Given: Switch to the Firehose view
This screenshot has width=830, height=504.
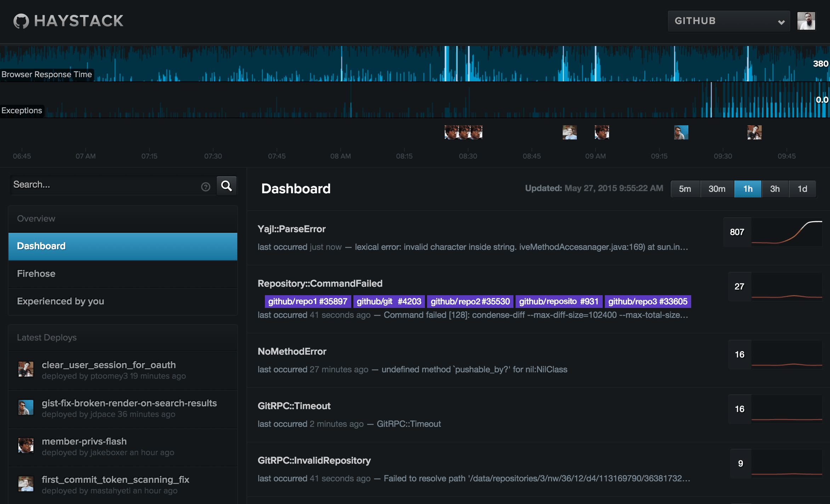Looking at the screenshot, I should tap(36, 273).
